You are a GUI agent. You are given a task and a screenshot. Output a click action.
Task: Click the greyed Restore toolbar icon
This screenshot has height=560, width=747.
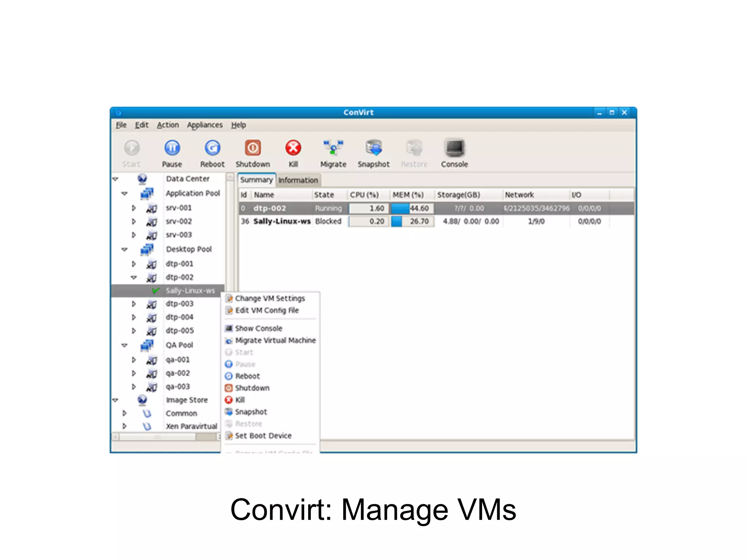pyautogui.click(x=414, y=148)
